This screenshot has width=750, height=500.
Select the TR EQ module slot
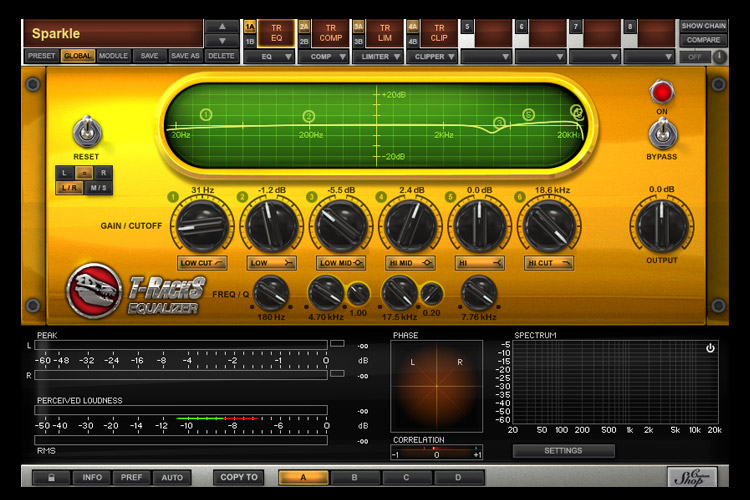tap(276, 33)
